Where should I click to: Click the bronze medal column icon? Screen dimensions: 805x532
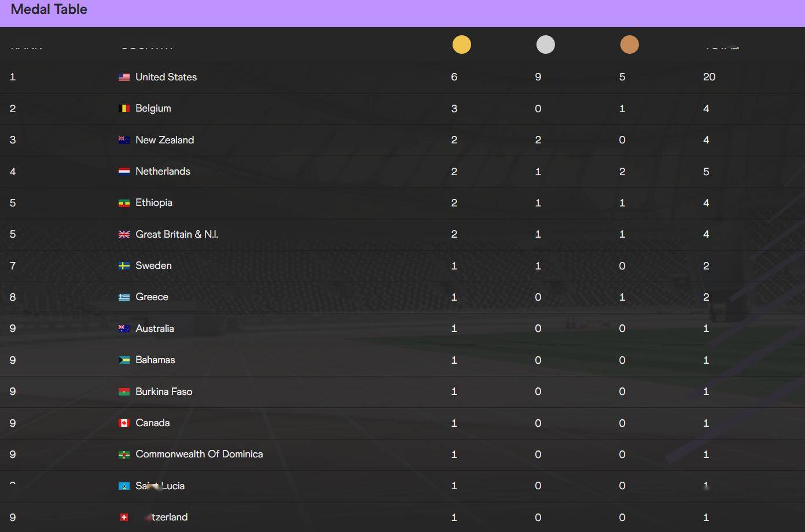[x=629, y=45]
